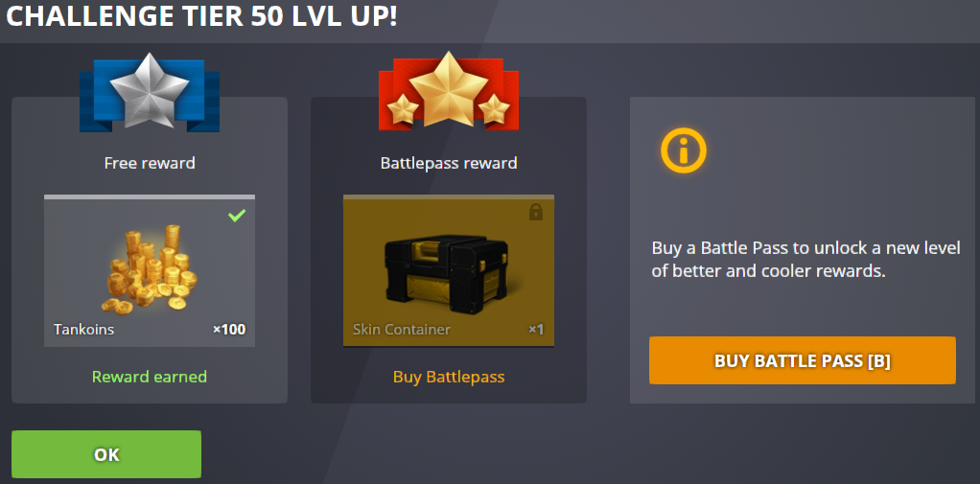This screenshot has height=484, width=980.
Task: Select the Skin Container x1 reward tile
Action: tap(449, 270)
